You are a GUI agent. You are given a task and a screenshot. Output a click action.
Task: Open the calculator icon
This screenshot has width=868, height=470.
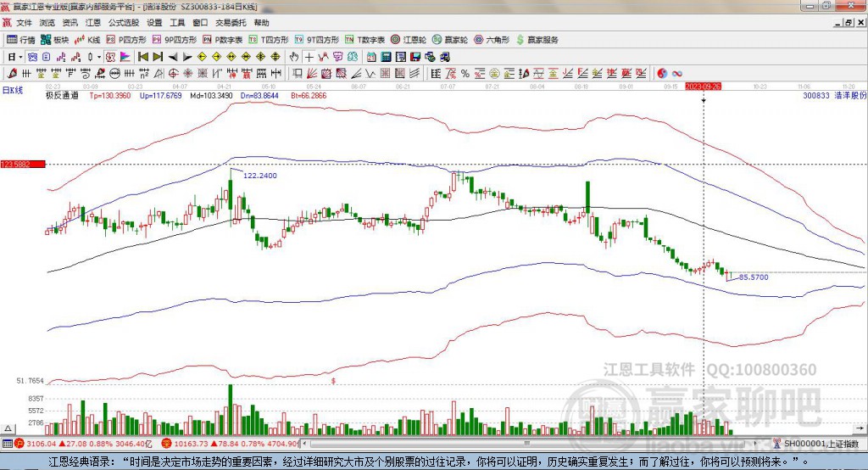386,57
